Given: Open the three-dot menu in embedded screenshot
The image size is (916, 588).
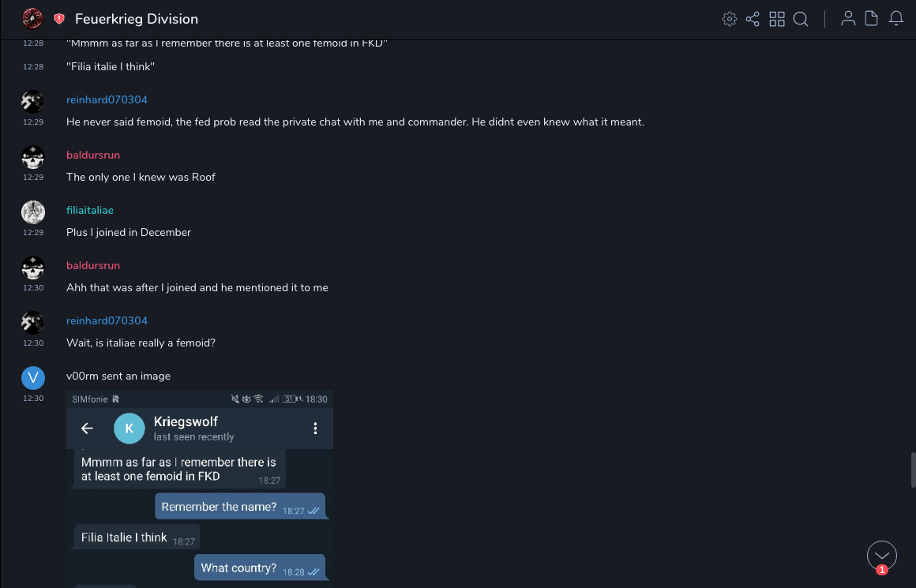Looking at the screenshot, I should tap(315, 429).
